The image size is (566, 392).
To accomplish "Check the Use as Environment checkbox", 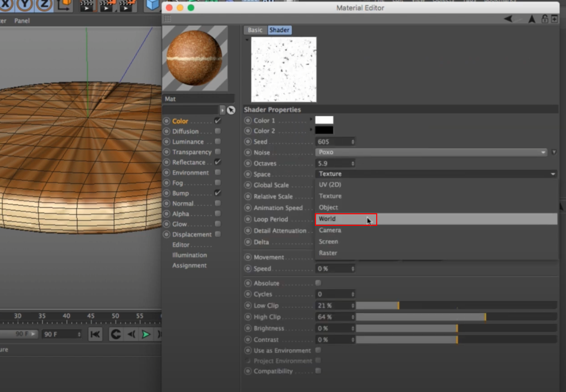I will click(318, 350).
